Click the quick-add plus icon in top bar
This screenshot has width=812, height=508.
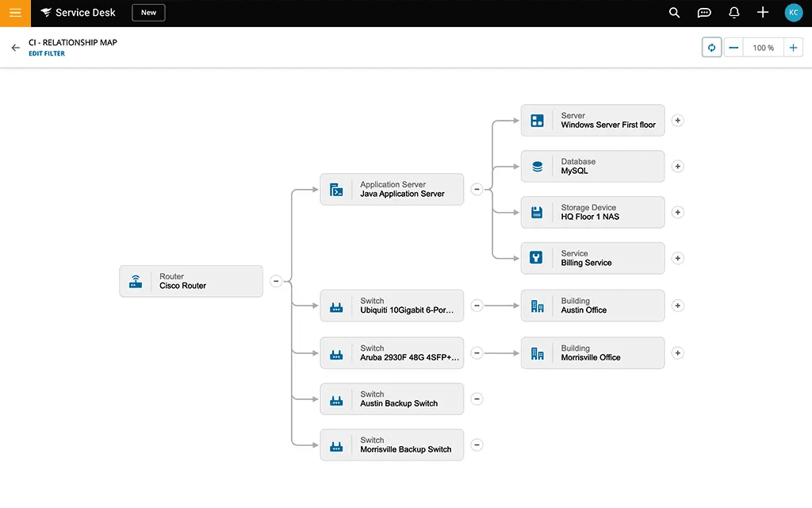tap(763, 13)
